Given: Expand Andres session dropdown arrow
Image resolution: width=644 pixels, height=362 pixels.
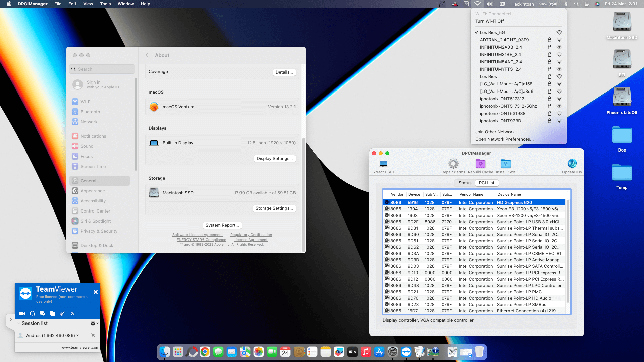Looking at the screenshot, I should (x=78, y=335).
